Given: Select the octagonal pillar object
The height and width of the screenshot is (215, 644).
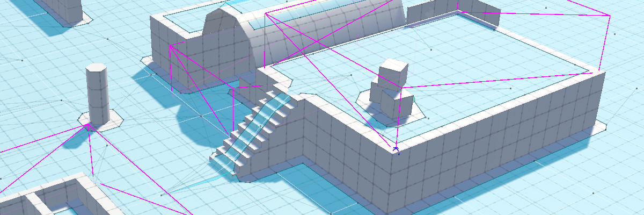Looking at the screenshot, I should pos(97,95).
